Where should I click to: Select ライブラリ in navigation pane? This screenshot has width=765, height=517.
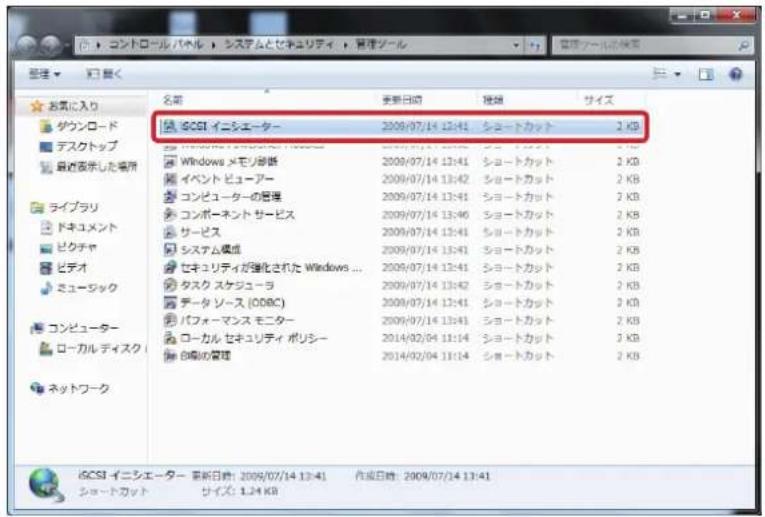point(73,207)
